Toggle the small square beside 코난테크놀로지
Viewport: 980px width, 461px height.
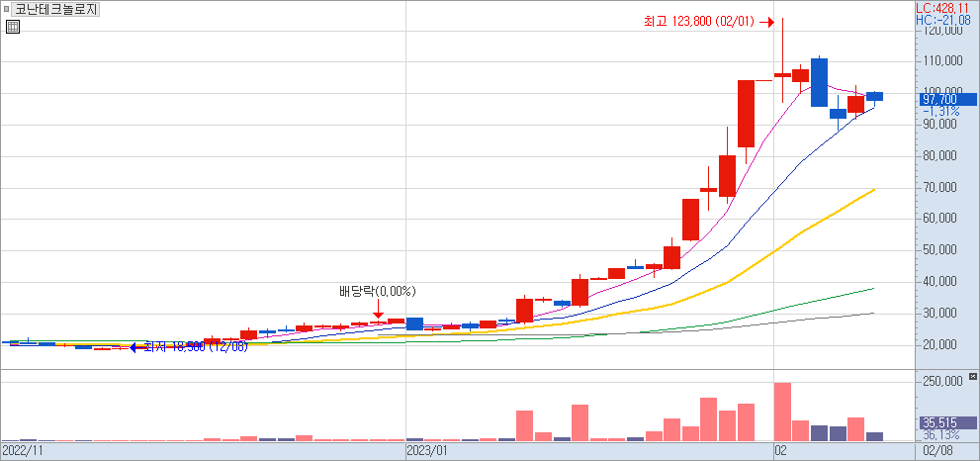(x=6, y=10)
